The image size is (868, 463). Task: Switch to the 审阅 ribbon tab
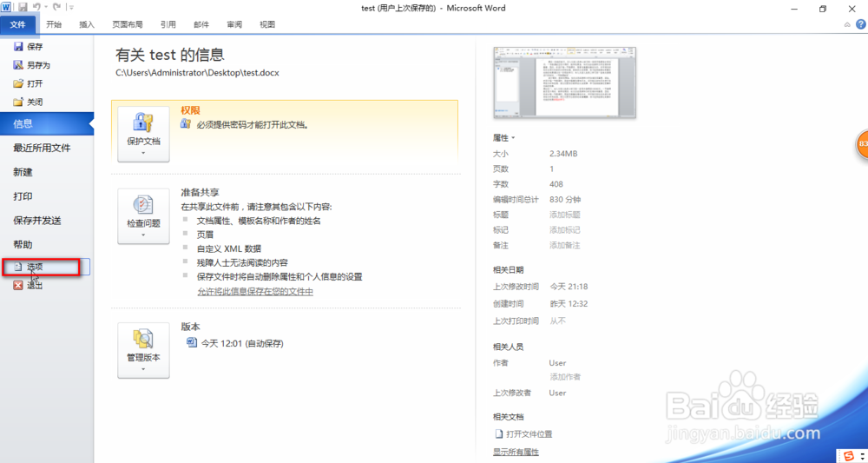pos(234,24)
